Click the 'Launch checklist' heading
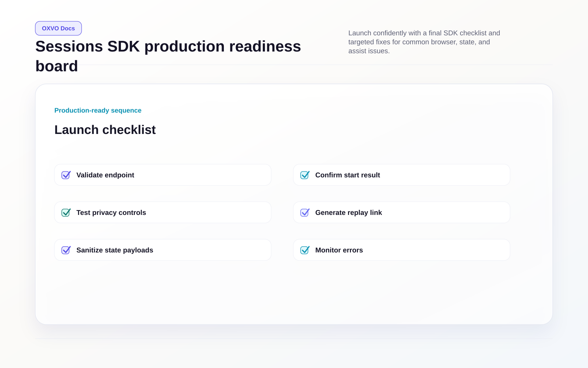The image size is (588, 368). coord(105,130)
